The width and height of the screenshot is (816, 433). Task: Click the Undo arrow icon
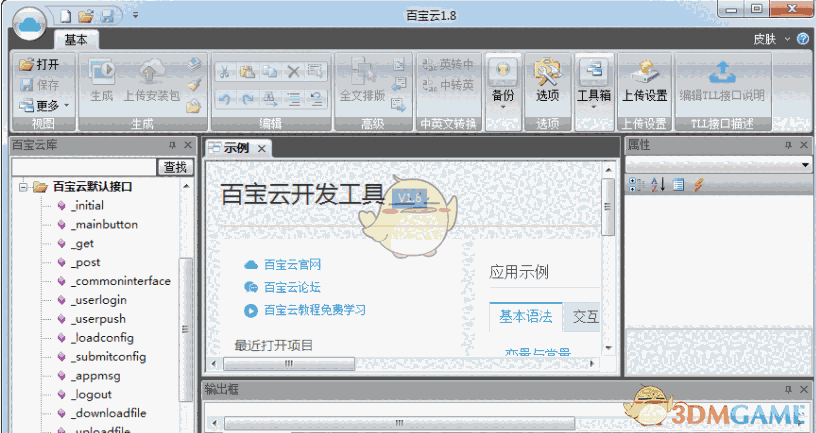click(225, 98)
